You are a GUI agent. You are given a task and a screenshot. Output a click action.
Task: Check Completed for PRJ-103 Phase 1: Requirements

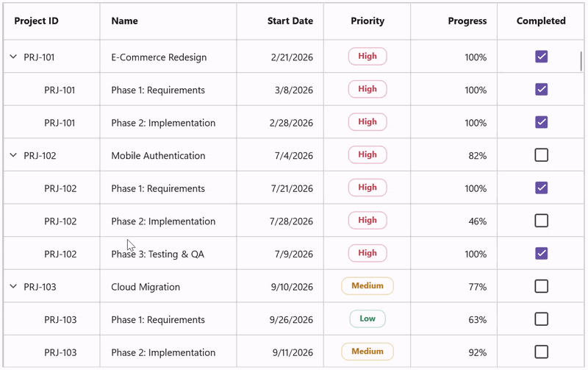pyautogui.click(x=541, y=319)
